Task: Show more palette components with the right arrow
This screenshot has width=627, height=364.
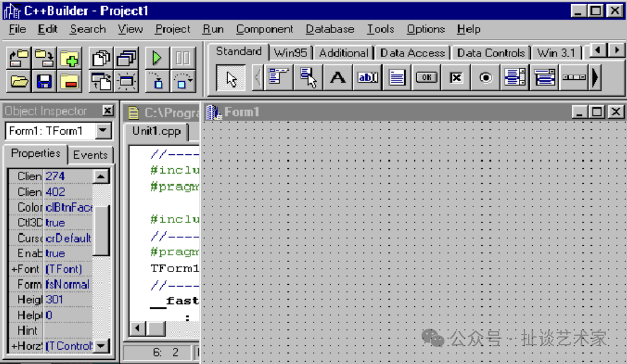Action: [596, 77]
